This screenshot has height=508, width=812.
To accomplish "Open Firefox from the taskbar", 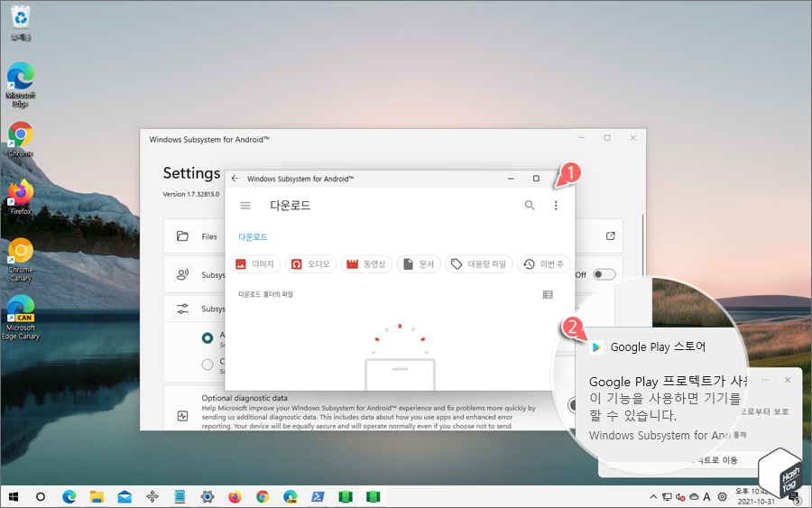I will [x=235, y=497].
